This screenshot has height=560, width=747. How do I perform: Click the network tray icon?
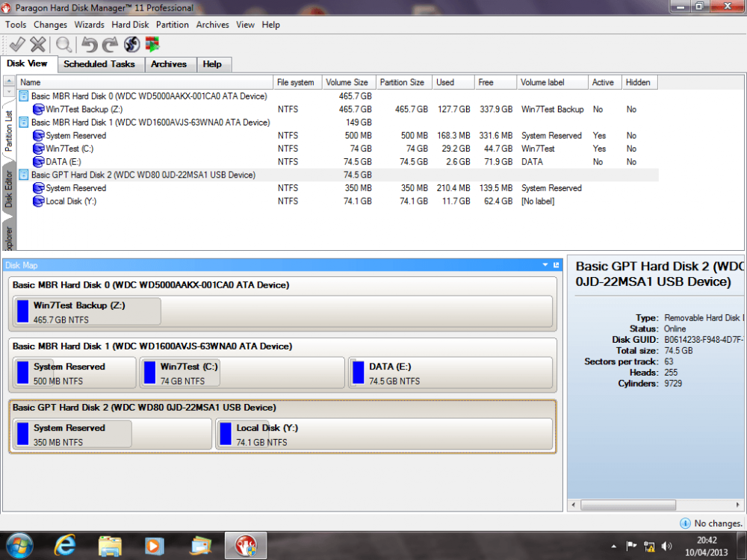pos(649,546)
